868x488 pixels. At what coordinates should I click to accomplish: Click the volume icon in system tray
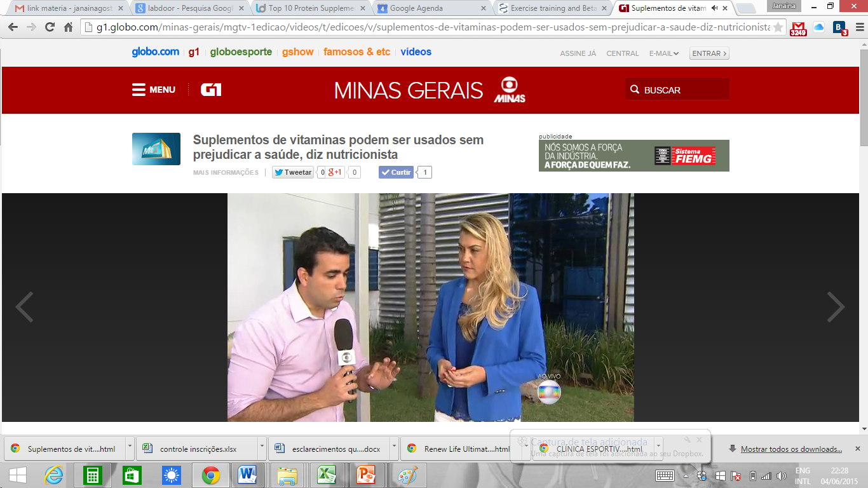pos(781,476)
